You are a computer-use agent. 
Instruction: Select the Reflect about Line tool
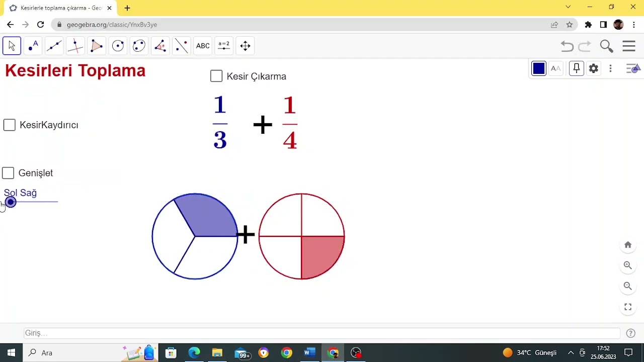tap(181, 46)
